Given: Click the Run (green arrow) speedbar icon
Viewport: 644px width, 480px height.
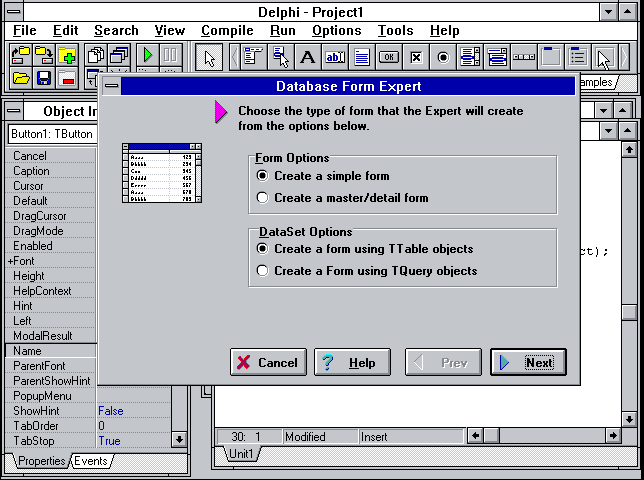Looking at the screenshot, I should tap(147, 56).
